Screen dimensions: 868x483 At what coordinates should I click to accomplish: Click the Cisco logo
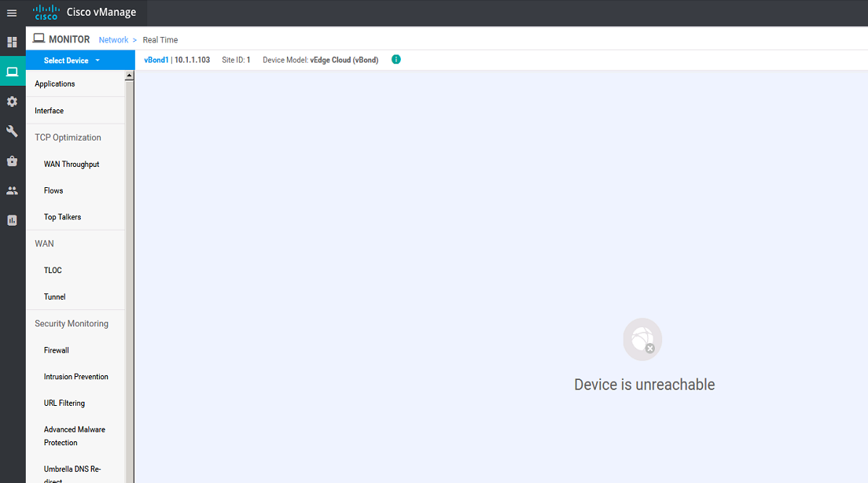46,12
